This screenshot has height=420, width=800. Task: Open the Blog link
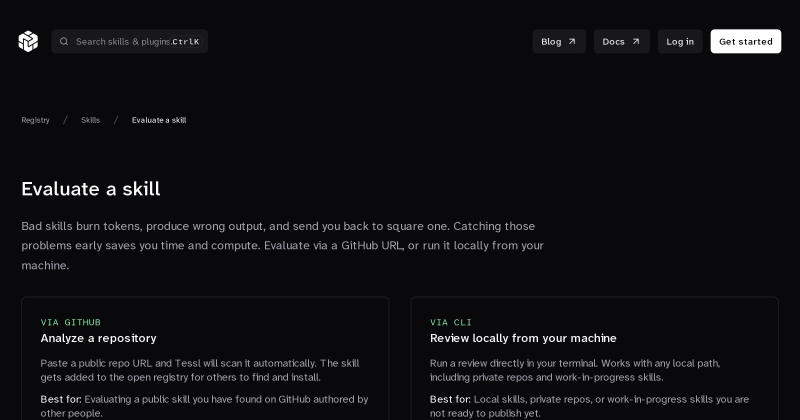click(x=559, y=41)
